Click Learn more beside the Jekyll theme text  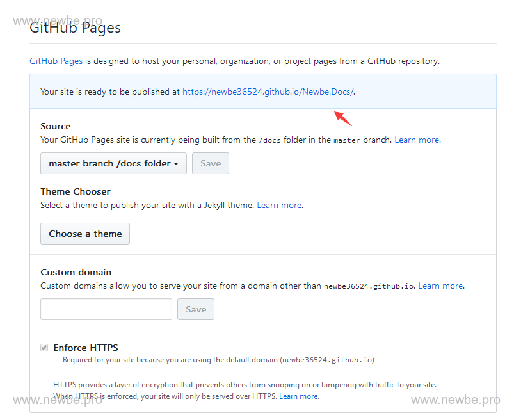tap(279, 205)
